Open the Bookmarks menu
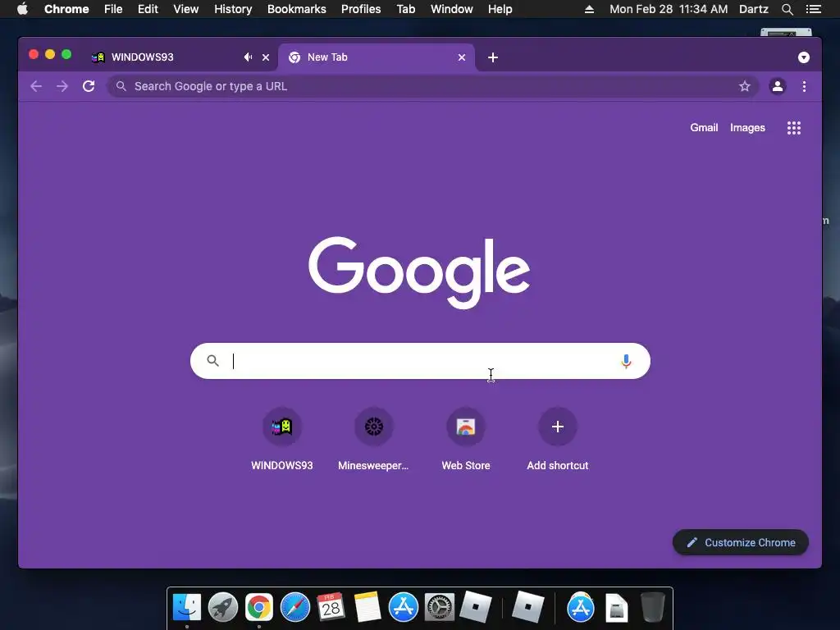 [297, 9]
